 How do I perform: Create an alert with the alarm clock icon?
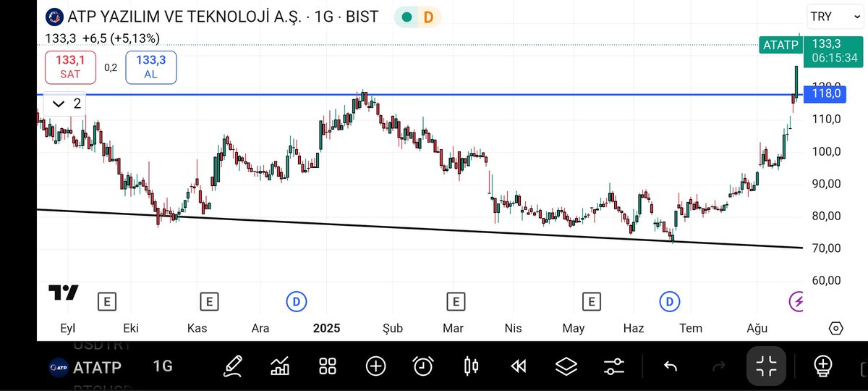(423, 366)
